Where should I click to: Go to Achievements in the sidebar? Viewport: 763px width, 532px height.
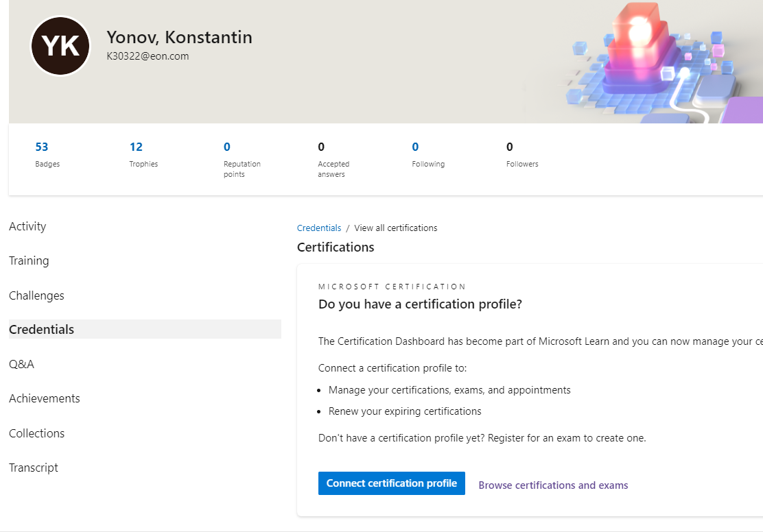tap(45, 399)
